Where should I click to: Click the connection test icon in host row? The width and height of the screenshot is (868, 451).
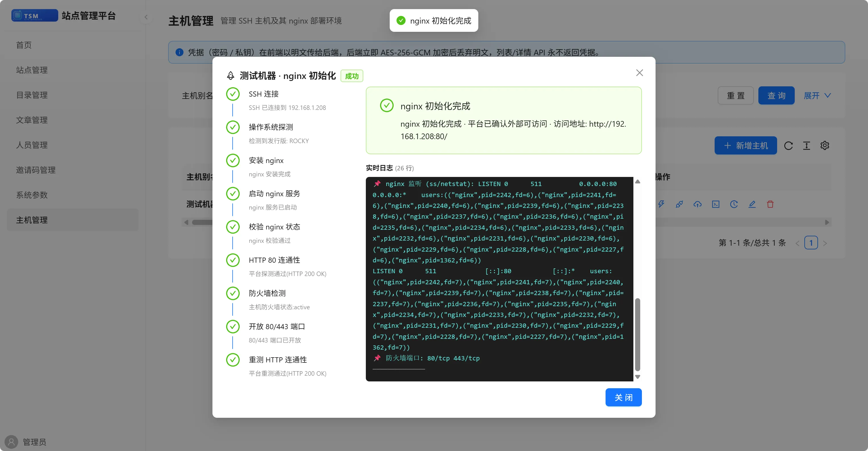click(x=679, y=204)
